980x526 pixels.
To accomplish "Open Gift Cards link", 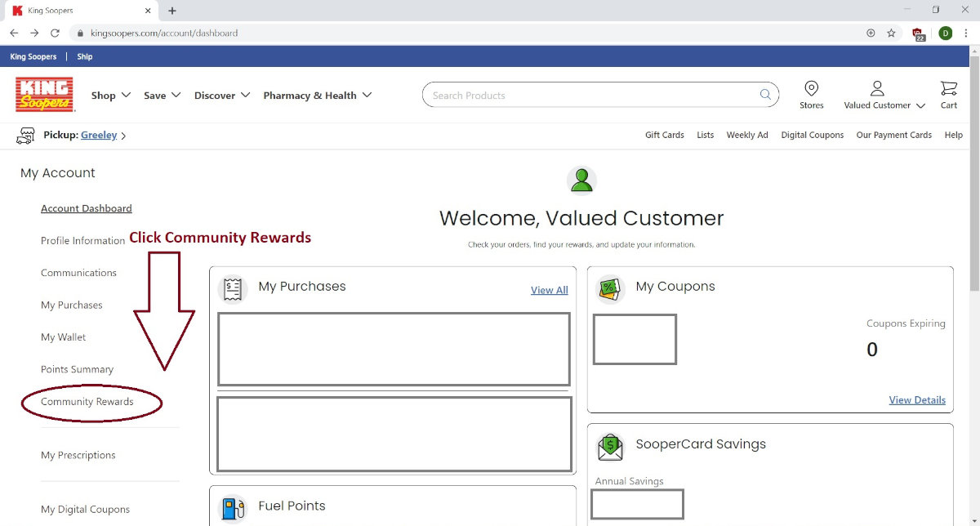I will coord(665,136).
